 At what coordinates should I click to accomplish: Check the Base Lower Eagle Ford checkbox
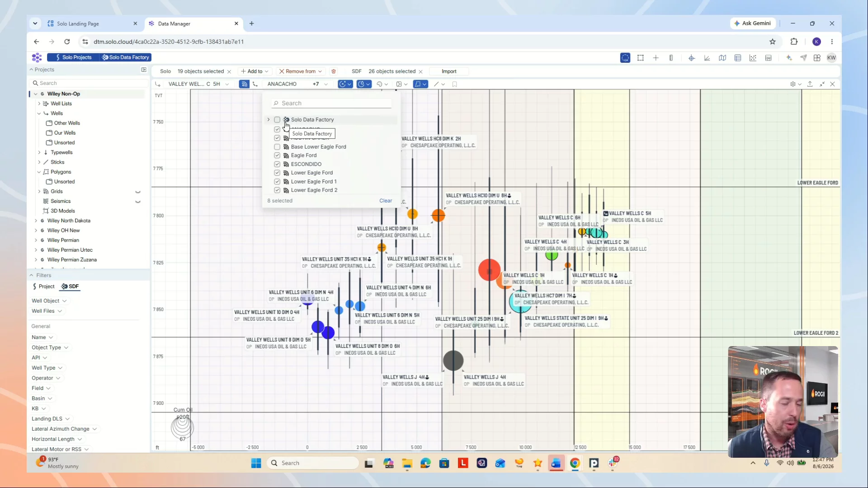pos(277,147)
